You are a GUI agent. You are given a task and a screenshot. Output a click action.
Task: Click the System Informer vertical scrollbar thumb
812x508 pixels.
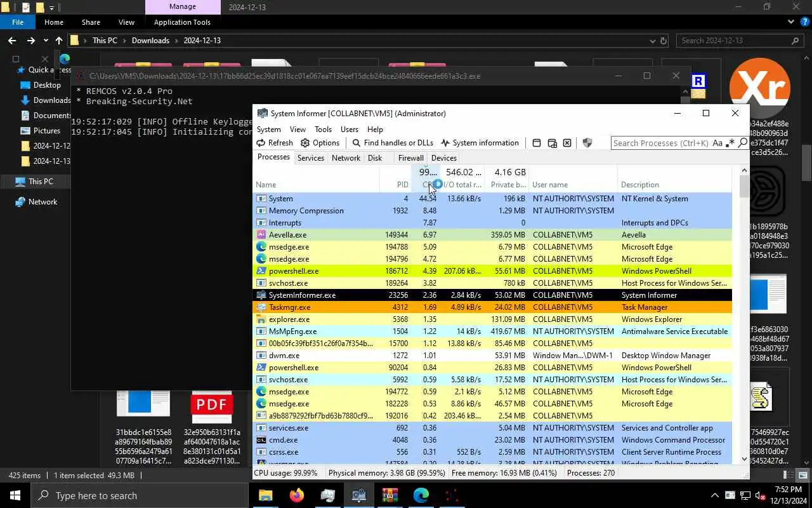pos(744,185)
